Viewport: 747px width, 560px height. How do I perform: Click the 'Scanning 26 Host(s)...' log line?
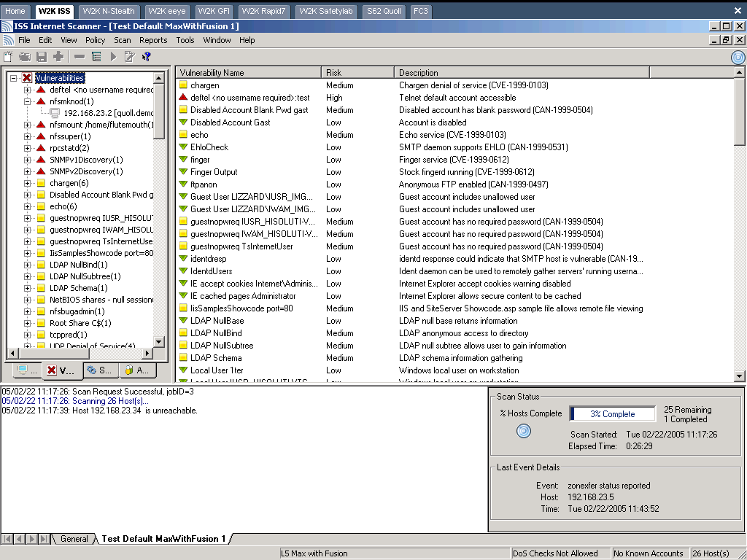[75, 401]
